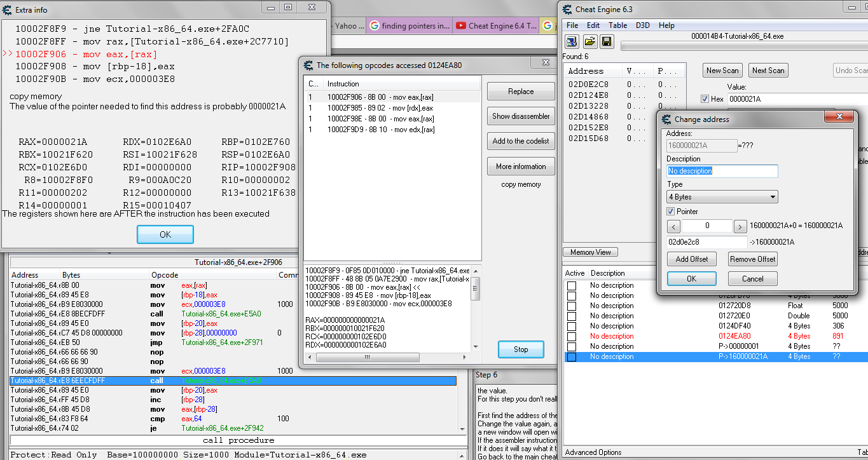Click the Description text field in Change address

tap(722, 171)
